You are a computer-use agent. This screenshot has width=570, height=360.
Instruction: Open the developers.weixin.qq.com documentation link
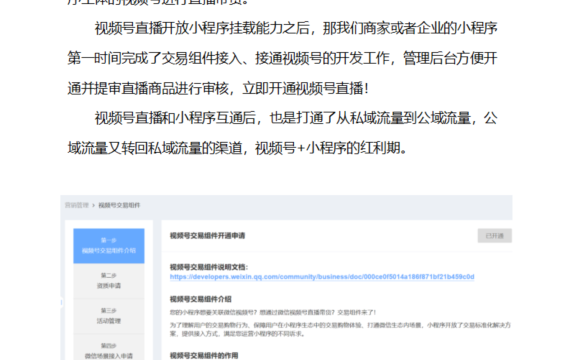pyautogui.click(x=322, y=277)
